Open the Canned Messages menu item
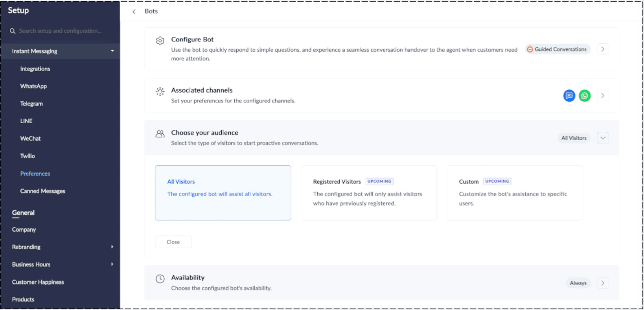Image resolution: width=644 pixels, height=310 pixels. [42, 191]
